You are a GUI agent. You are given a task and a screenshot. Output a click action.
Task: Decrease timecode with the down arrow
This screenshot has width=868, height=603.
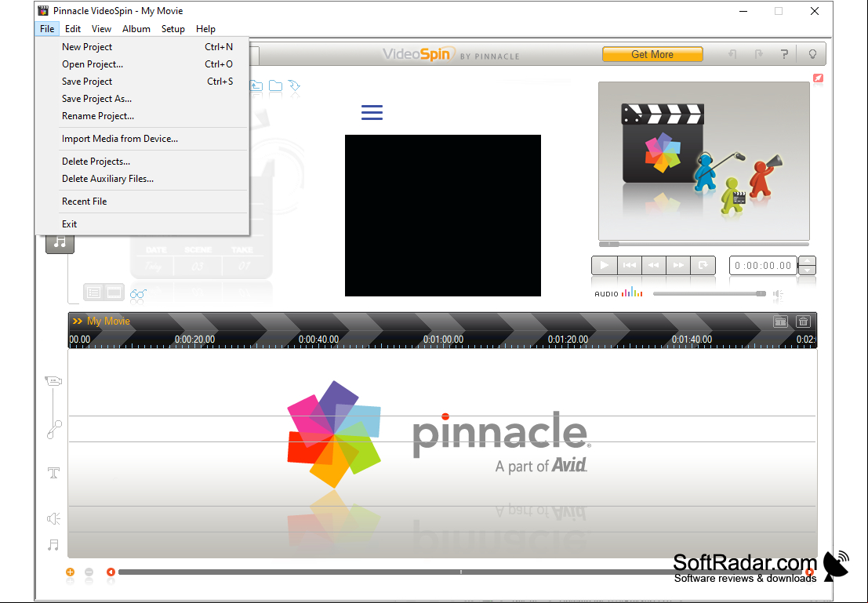[807, 271]
